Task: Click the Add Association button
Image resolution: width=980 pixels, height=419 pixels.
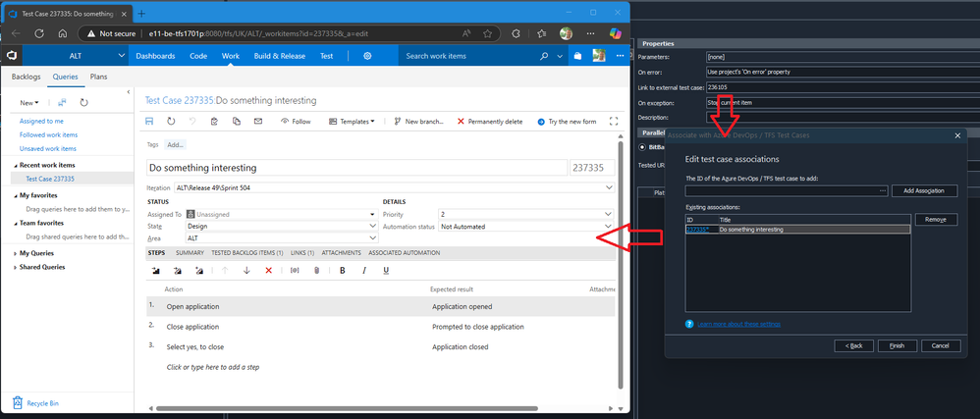Action: tap(924, 190)
